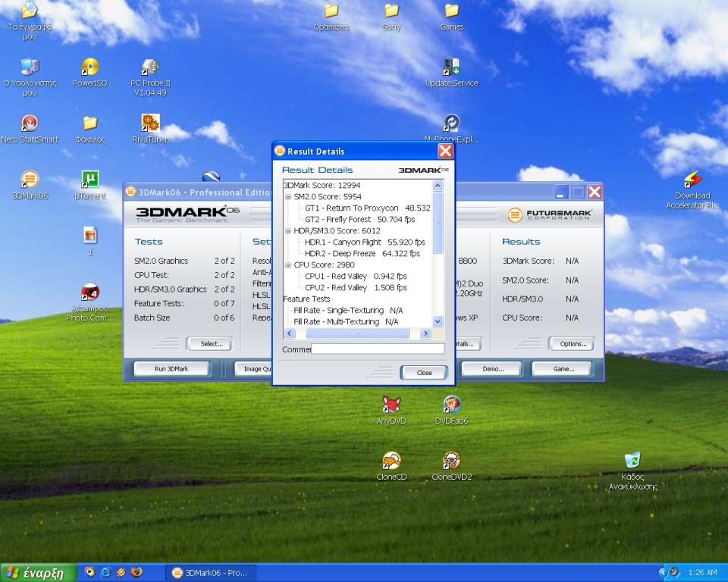Open Nero StartSmart desktop shortcut
This screenshot has width=728, height=582.
point(30,129)
